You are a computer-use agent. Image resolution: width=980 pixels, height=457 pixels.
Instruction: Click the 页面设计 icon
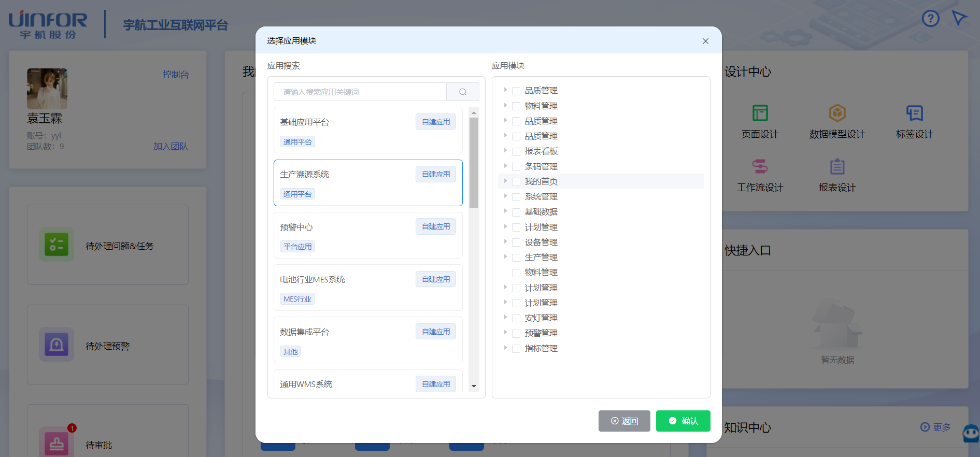point(760,113)
